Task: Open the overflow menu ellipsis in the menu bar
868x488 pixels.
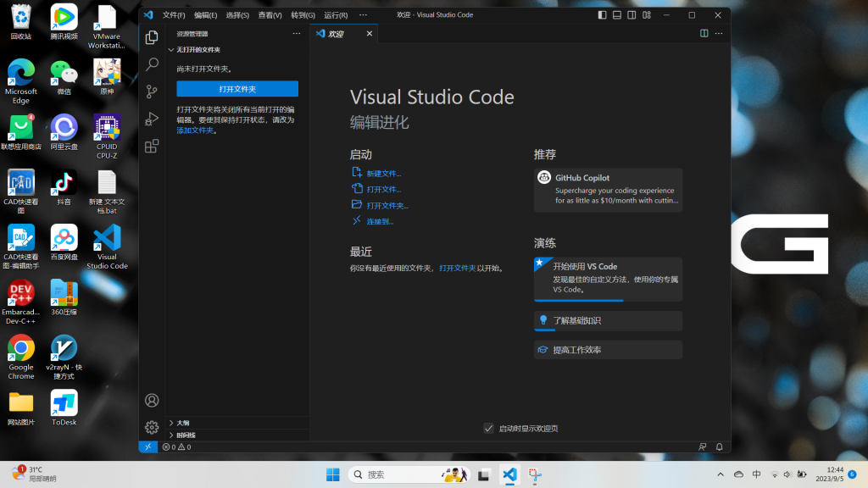Action: pos(363,15)
